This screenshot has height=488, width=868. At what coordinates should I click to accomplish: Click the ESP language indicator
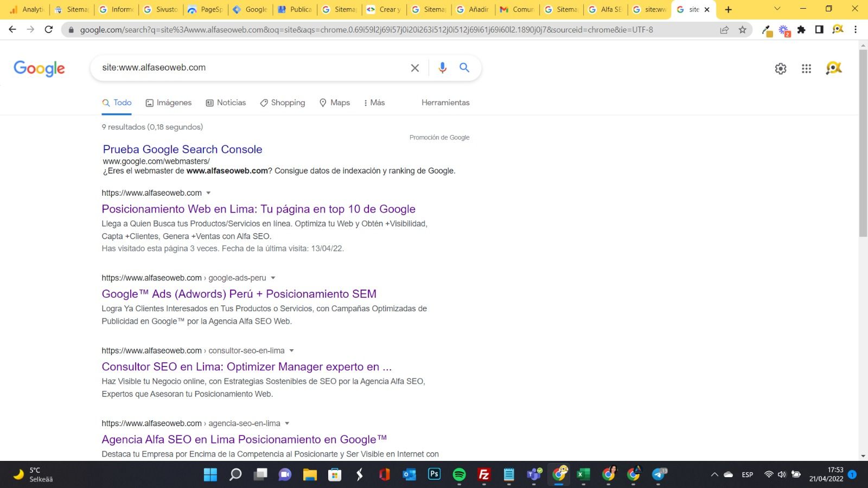tap(748, 475)
